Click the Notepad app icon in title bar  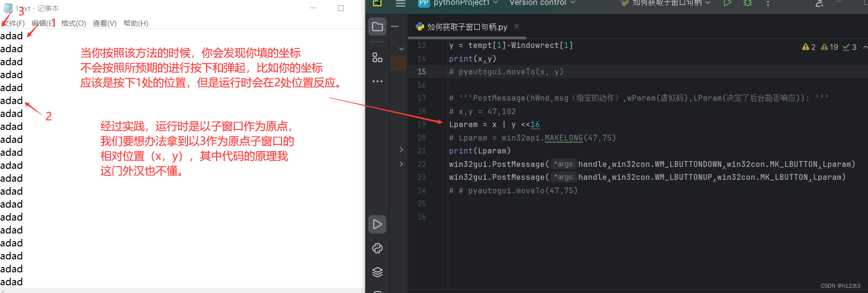8,8
